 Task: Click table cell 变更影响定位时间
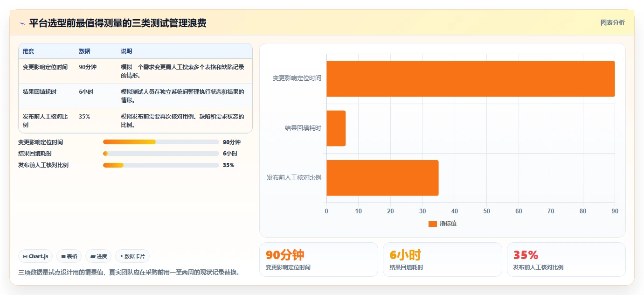point(45,67)
